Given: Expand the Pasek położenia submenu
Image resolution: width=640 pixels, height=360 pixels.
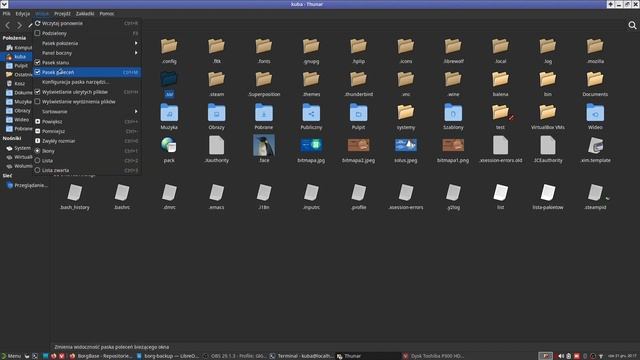Looking at the screenshot, I should [x=87, y=43].
